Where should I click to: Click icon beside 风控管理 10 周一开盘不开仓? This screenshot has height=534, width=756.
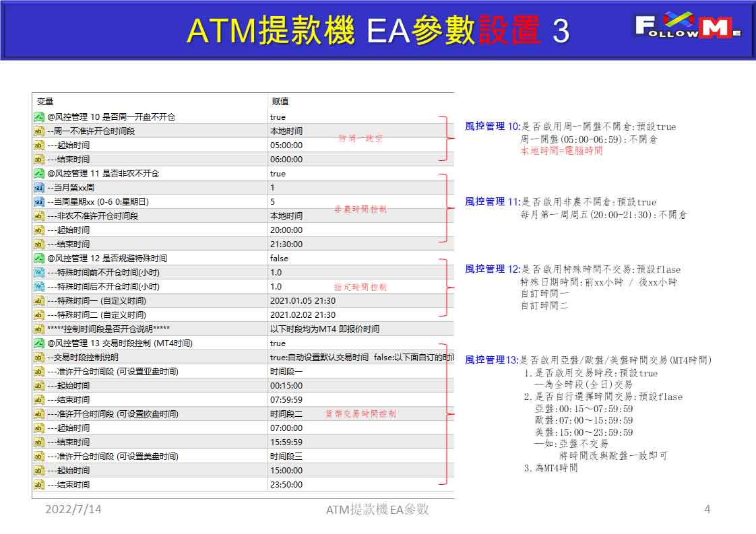pos(38,116)
